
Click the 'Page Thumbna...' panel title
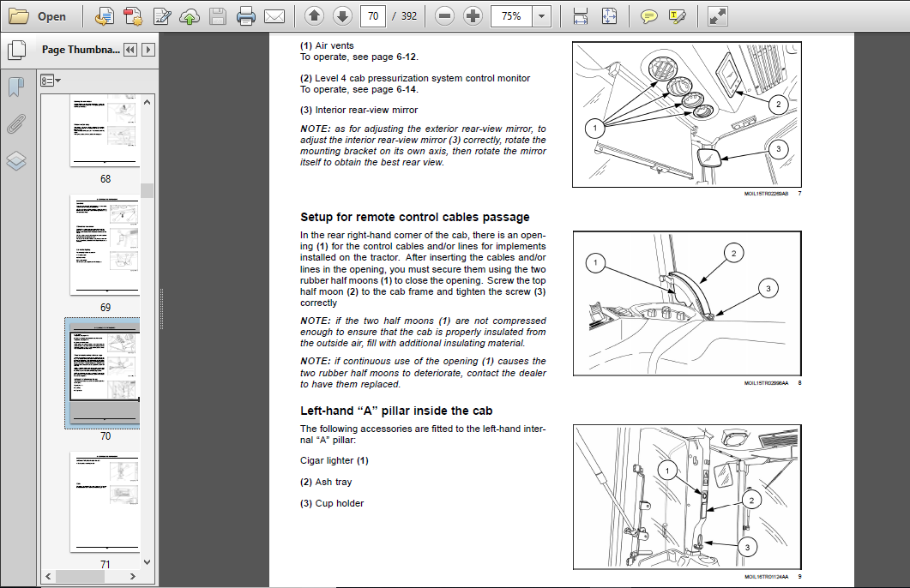pyautogui.click(x=81, y=50)
